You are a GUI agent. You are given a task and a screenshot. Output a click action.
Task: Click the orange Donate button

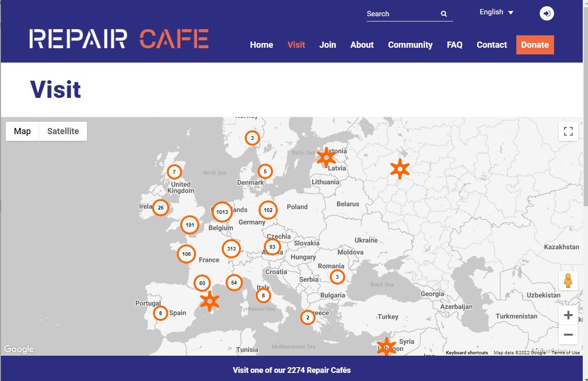coord(535,45)
